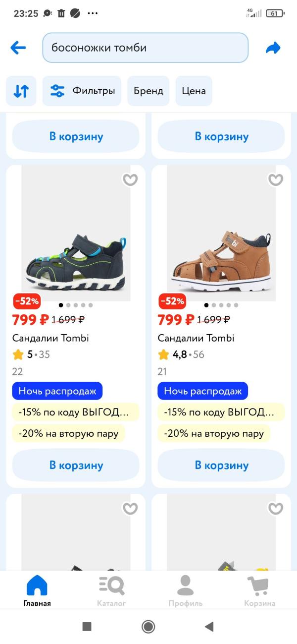Add the brown sandals to the cart

[221, 465]
